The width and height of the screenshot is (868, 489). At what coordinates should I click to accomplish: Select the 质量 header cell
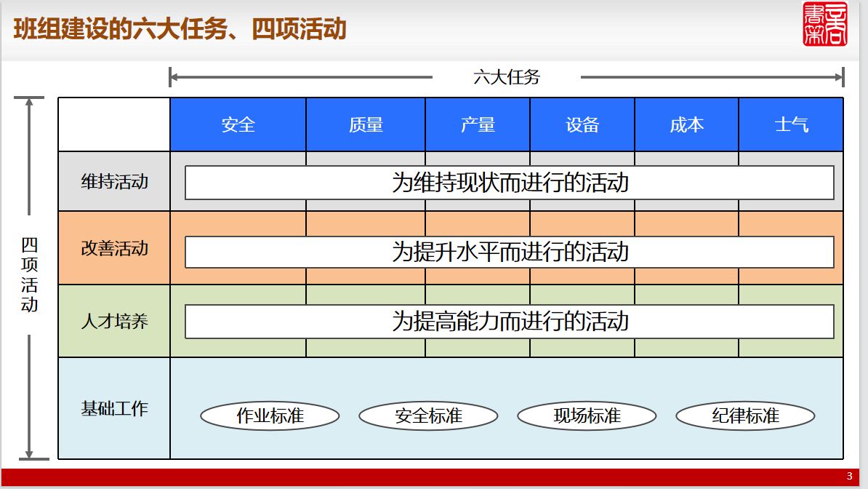click(366, 124)
